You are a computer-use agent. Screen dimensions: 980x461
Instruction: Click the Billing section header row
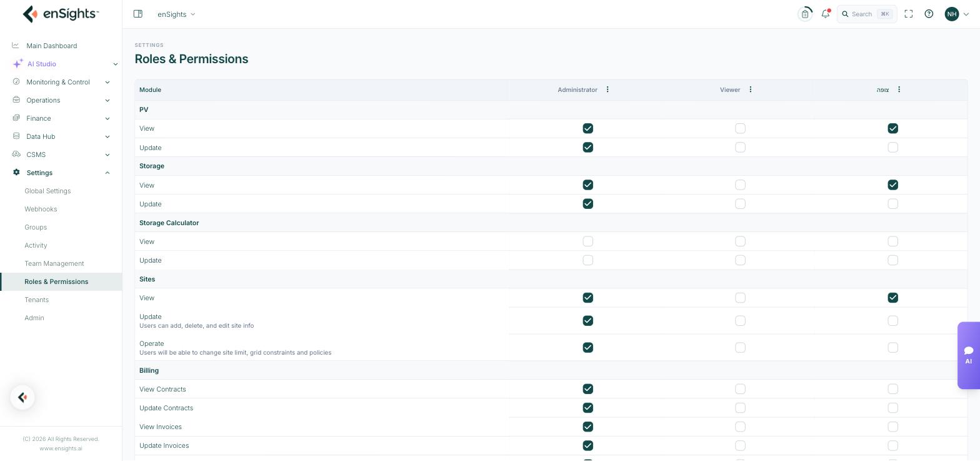(x=551, y=370)
